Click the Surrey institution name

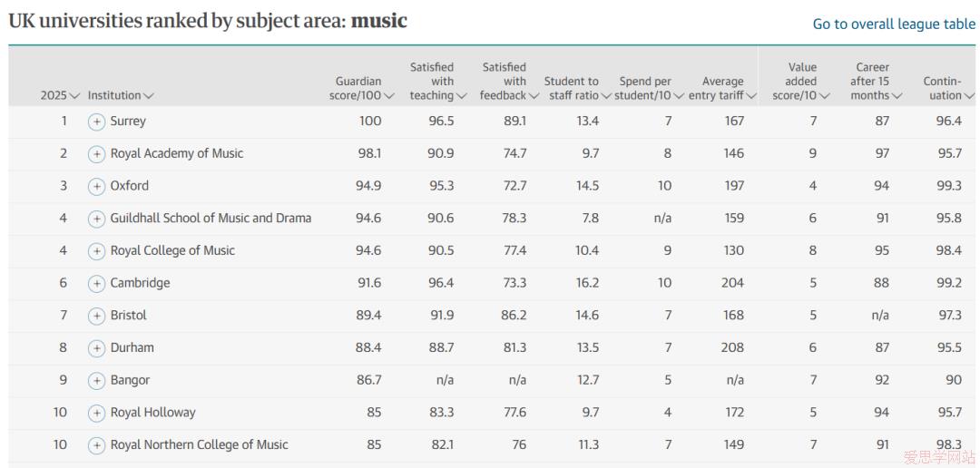(x=128, y=122)
